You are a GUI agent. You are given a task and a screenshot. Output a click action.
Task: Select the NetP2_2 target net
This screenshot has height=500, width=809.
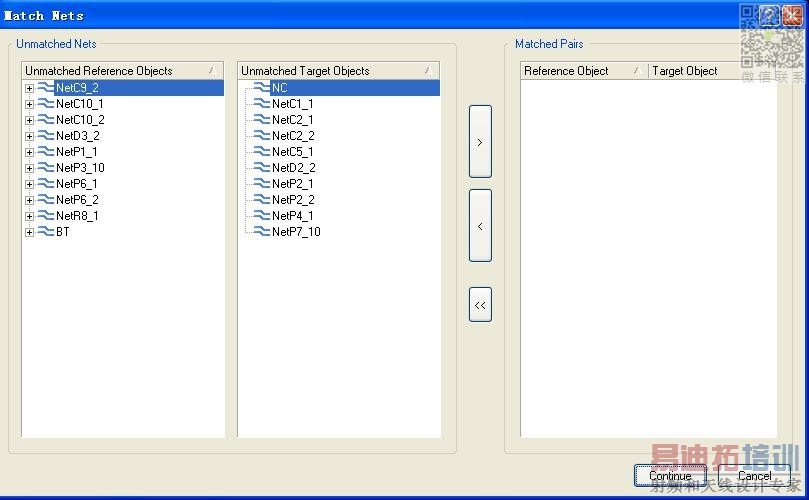(293, 200)
